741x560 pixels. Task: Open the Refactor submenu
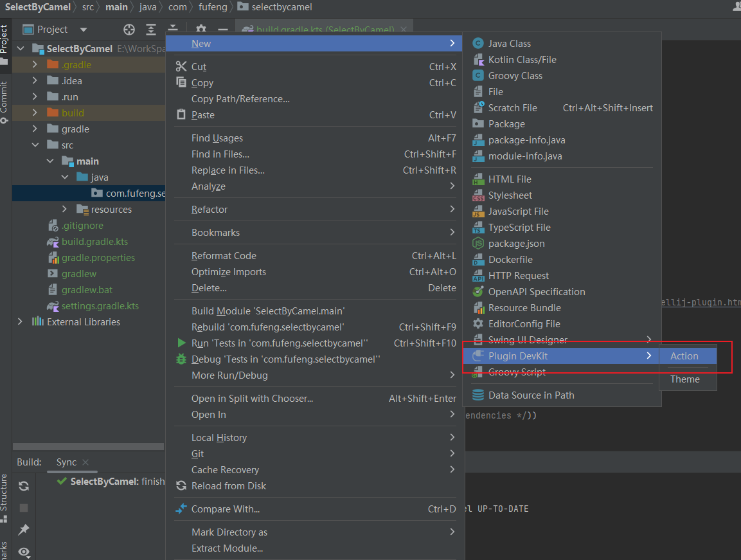click(315, 210)
